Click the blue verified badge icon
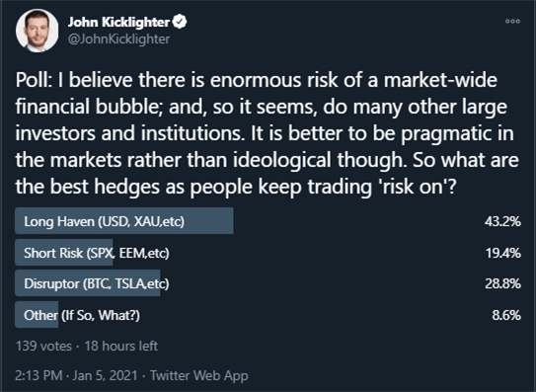Image resolution: width=536 pixels, height=392 pixels. coord(180,22)
